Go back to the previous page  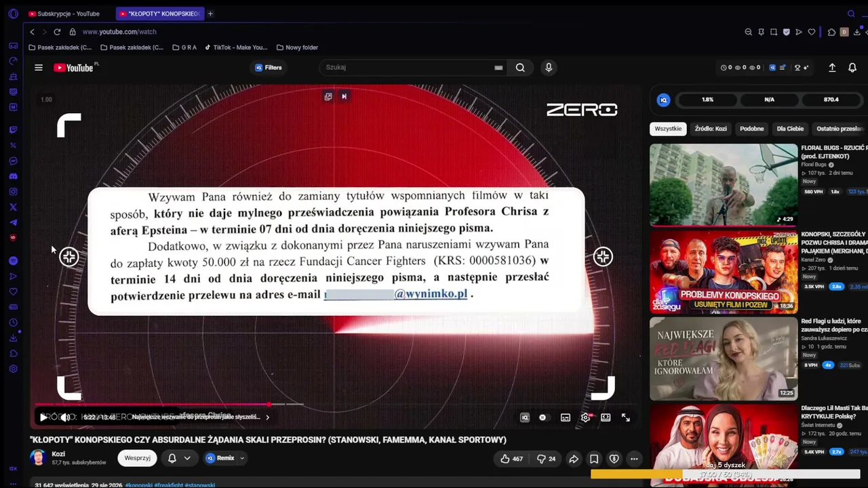point(32,32)
